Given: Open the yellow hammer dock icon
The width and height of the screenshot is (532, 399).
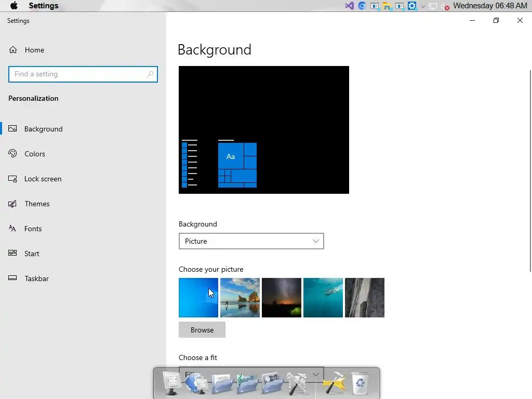Looking at the screenshot, I should (334, 383).
